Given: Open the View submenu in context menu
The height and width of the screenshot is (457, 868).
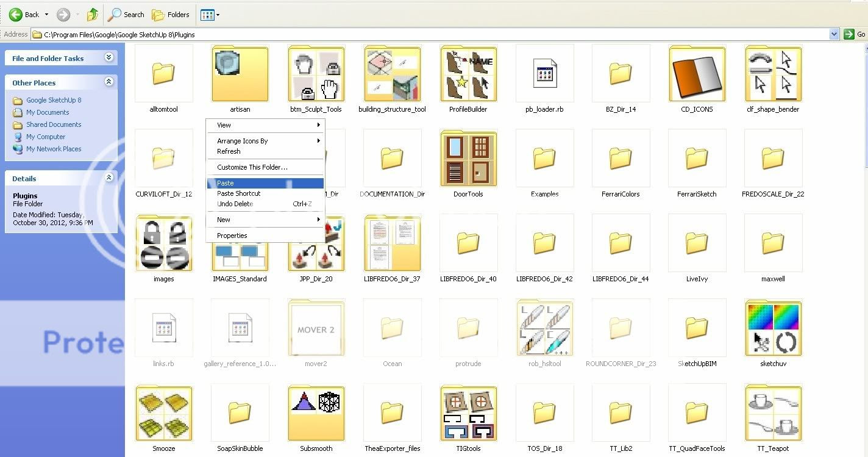Looking at the screenshot, I should pyautogui.click(x=265, y=125).
